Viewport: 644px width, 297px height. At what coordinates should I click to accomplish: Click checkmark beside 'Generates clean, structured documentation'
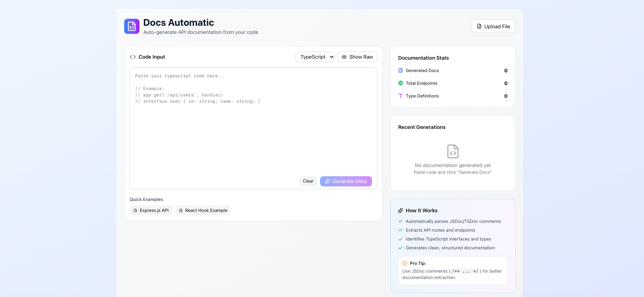point(401,248)
